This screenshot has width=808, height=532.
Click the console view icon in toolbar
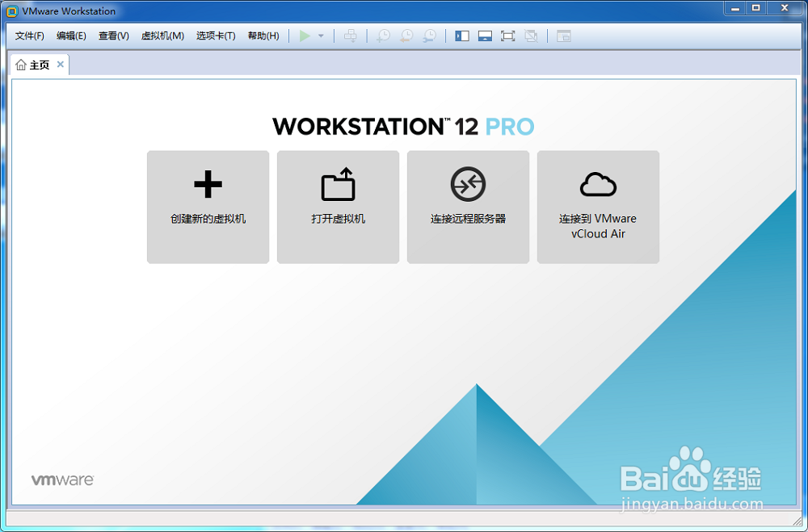tap(564, 36)
